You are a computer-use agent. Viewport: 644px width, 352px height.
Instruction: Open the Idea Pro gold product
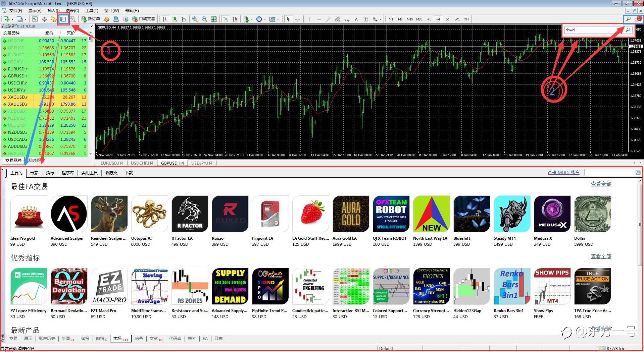click(x=29, y=221)
